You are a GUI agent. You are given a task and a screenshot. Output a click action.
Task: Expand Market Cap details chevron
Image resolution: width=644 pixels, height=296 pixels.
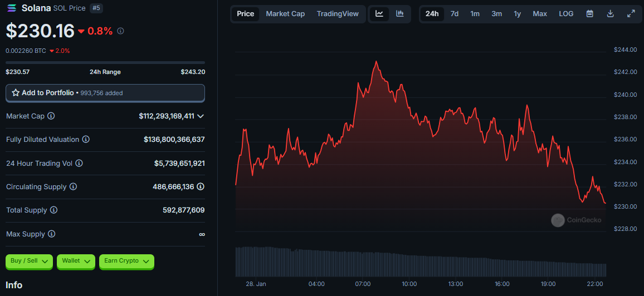[201, 116]
